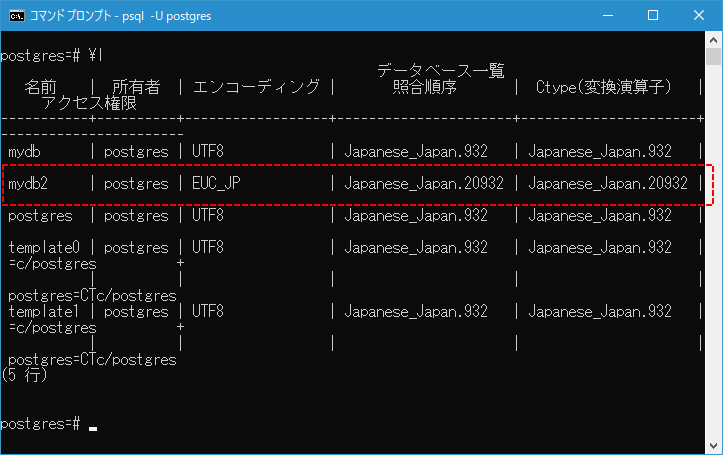Click the scrollbar down arrow
The image size is (723, 455).
[x=713, y=446]
